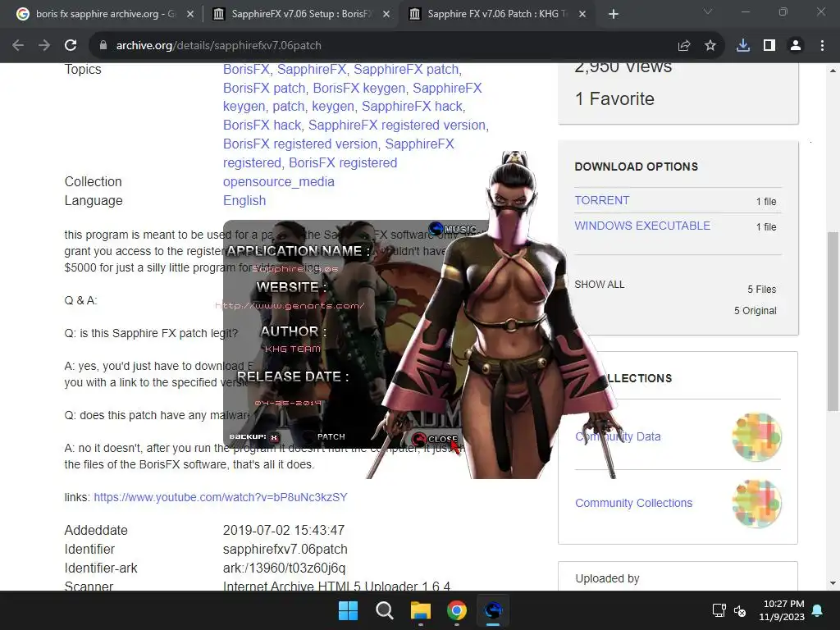Open the Community Data collection link
The height and width of the screenshot is (630, 840).
click(618, 436)
